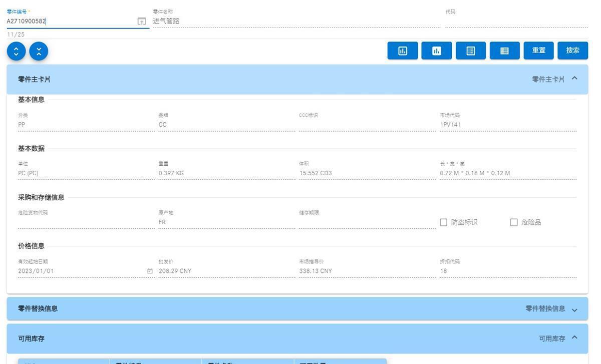Click the 批发价 field showing 208.29 CNY

[x=227, y=271]
